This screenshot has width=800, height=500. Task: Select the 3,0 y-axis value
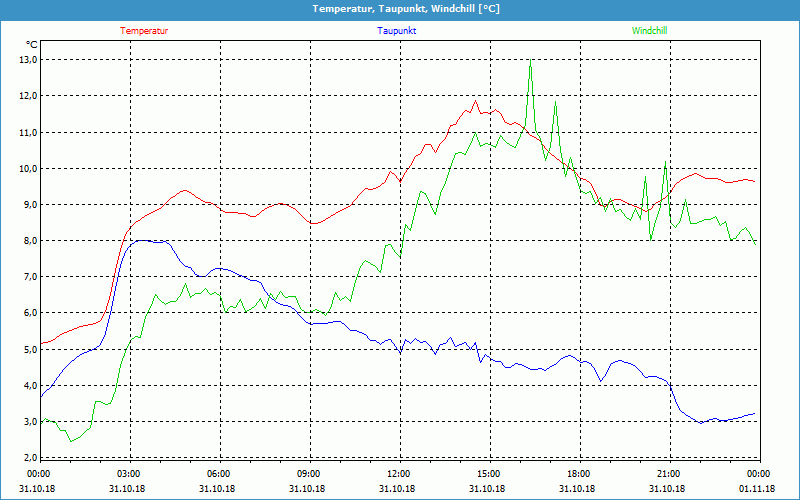(x=30, y=422)
